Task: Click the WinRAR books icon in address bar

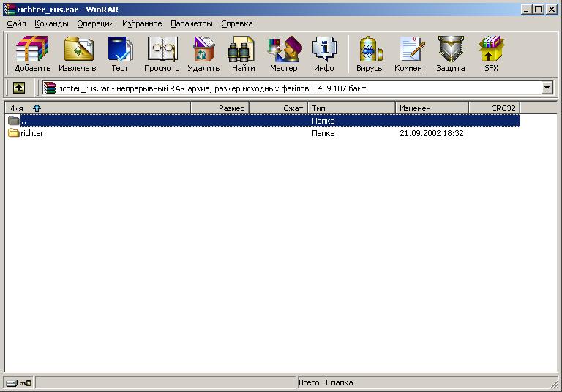Action: pos(50,88)
